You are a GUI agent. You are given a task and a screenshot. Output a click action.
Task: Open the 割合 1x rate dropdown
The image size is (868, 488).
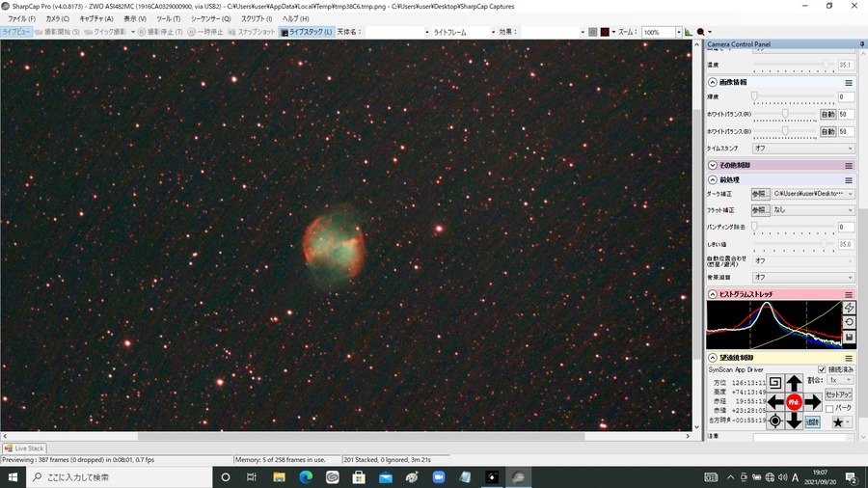pyautogui.click(x=840, y=380)
